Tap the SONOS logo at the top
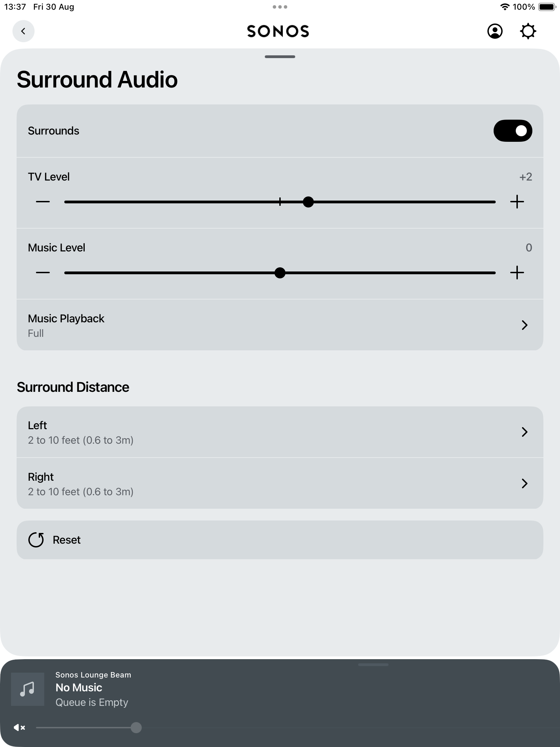The height and width of the screenshot is (747, 560). (278, 31)
